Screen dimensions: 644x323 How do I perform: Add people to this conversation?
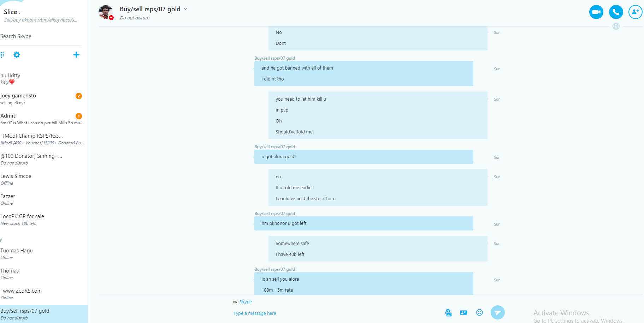click(635, 12)
